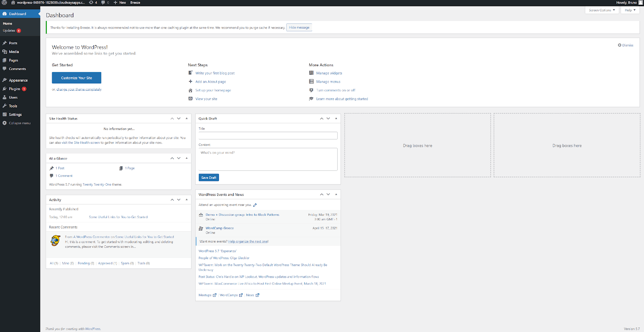Toggle the Site Health Status panel
The image size is (644, 332).
coord(186,118)
